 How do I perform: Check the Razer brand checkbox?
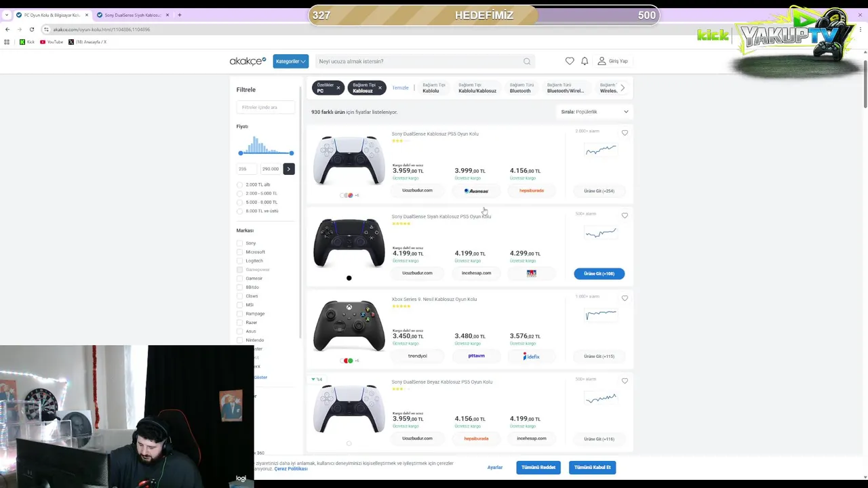coord(239,323)
